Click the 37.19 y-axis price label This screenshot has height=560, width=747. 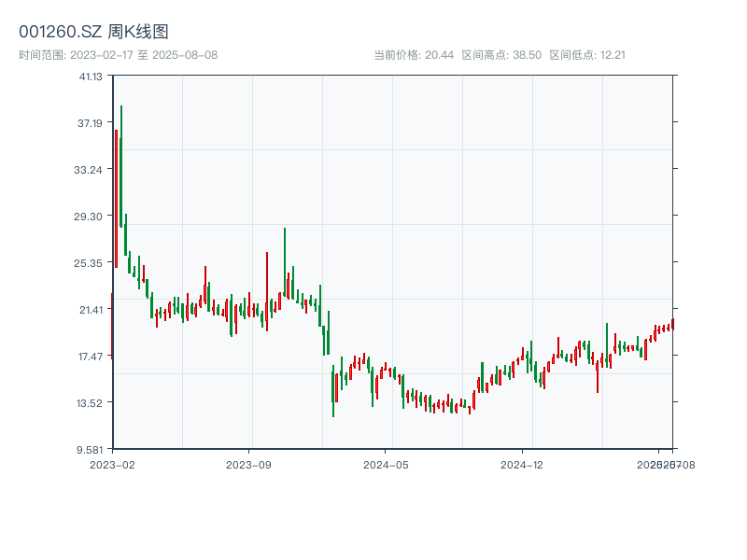pos(91,123)
